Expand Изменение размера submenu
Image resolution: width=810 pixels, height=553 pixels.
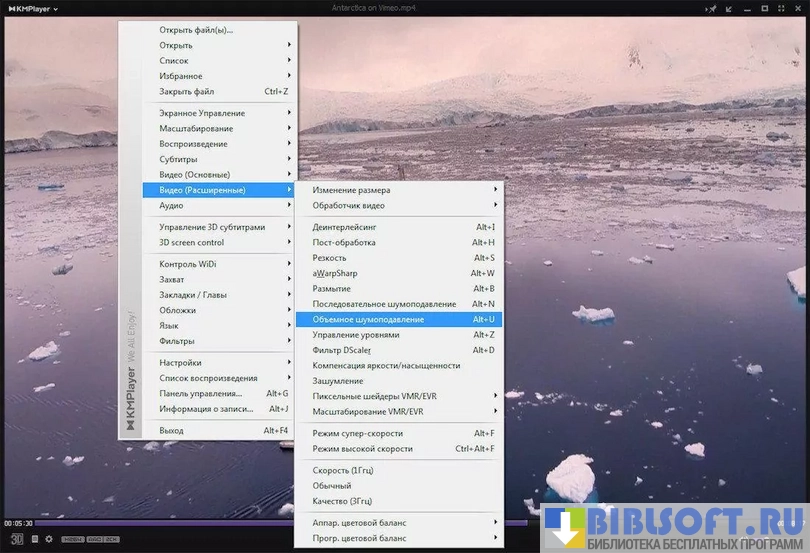point(351,190)
